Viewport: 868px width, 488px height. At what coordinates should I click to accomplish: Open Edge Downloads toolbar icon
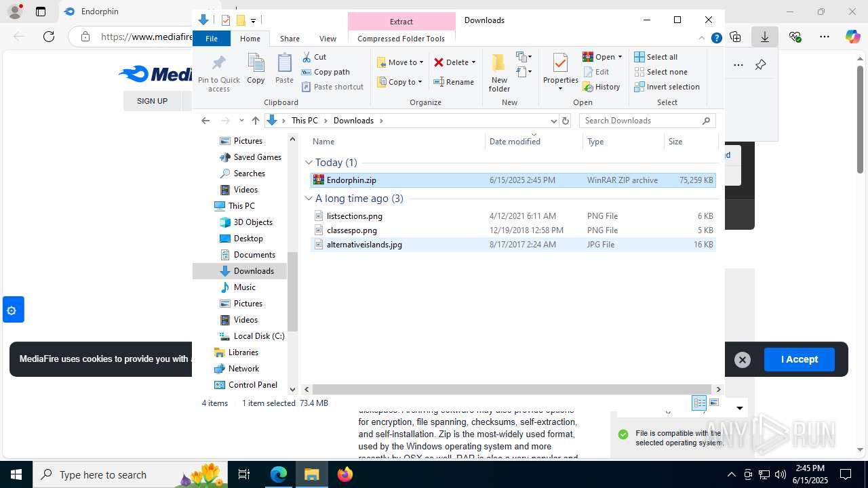(765, 37)
